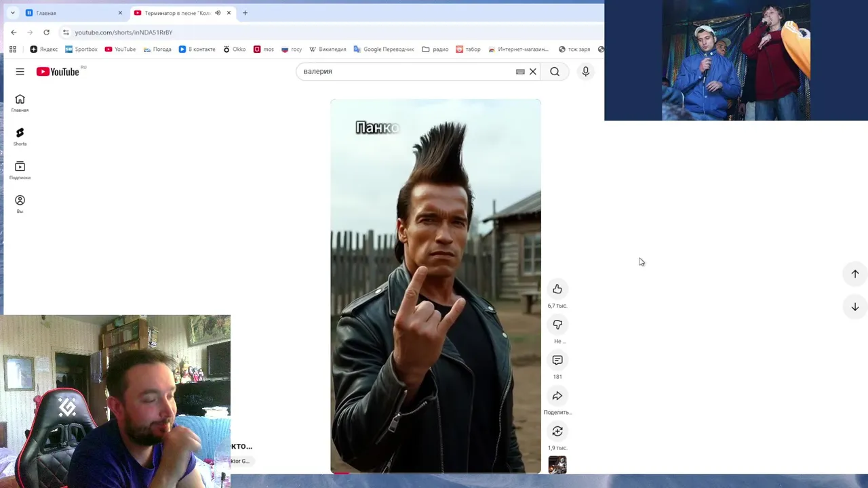Open the госу bookmark

(292, 49)
